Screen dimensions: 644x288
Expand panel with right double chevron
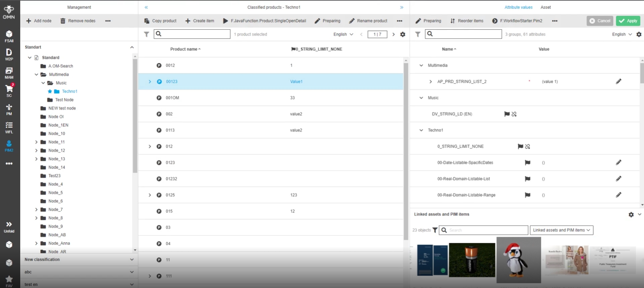(402, 7)
